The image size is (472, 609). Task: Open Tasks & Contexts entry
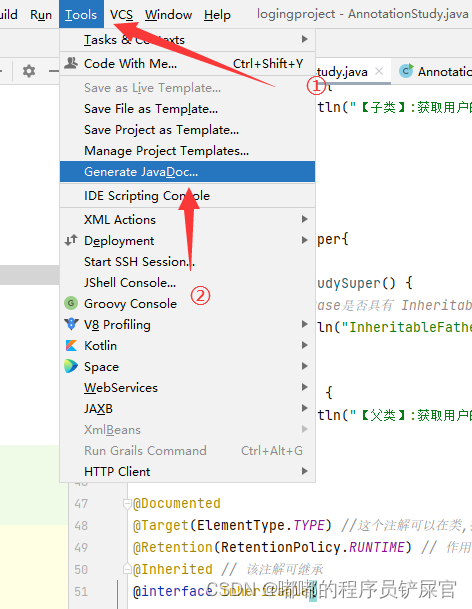[x=187, y=39]
